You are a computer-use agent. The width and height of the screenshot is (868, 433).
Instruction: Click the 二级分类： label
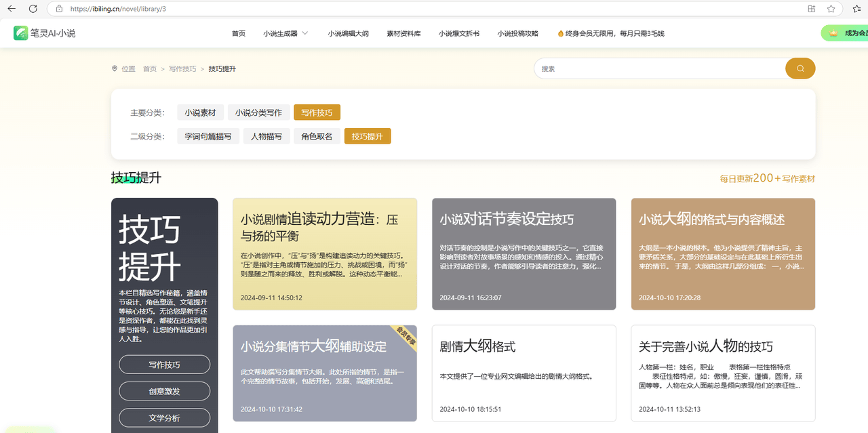point(147,136)
